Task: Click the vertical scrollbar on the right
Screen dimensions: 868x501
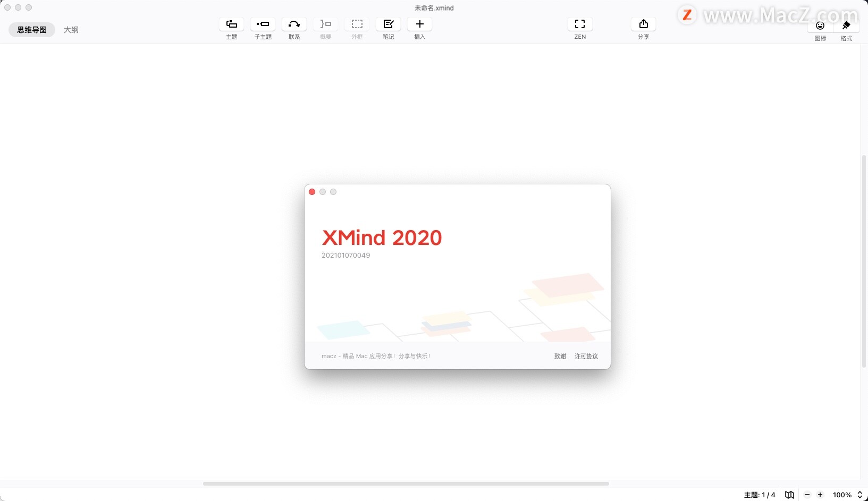Action: click(x=864, y=261)
